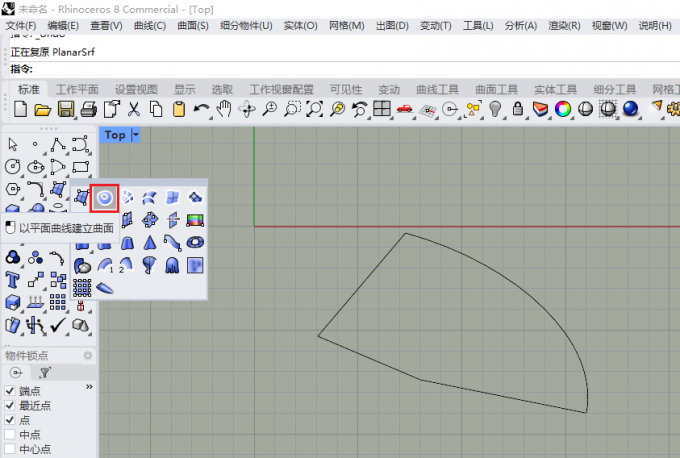
Task: Click the green checkmark icon
Action: point(58,325)
